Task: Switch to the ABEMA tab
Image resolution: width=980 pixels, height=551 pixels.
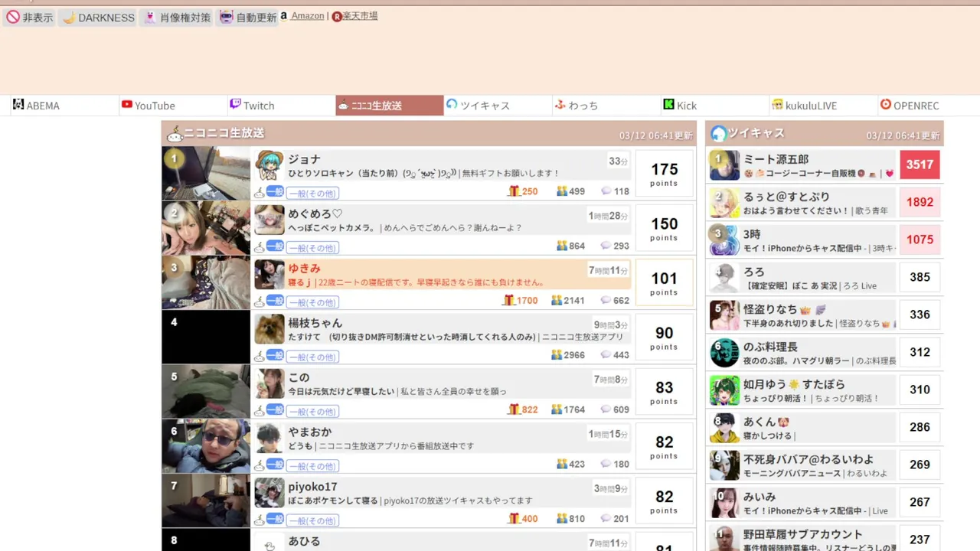Action: coord(65,106)
